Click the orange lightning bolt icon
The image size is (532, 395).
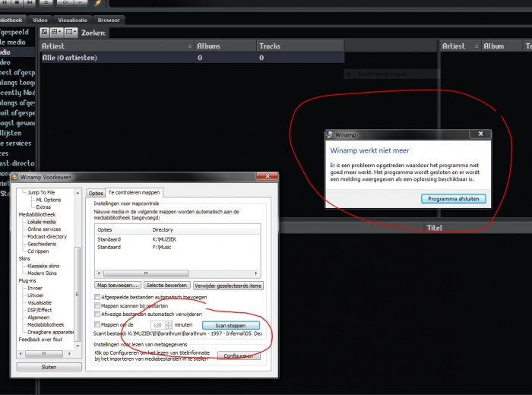tap(98, 3)
